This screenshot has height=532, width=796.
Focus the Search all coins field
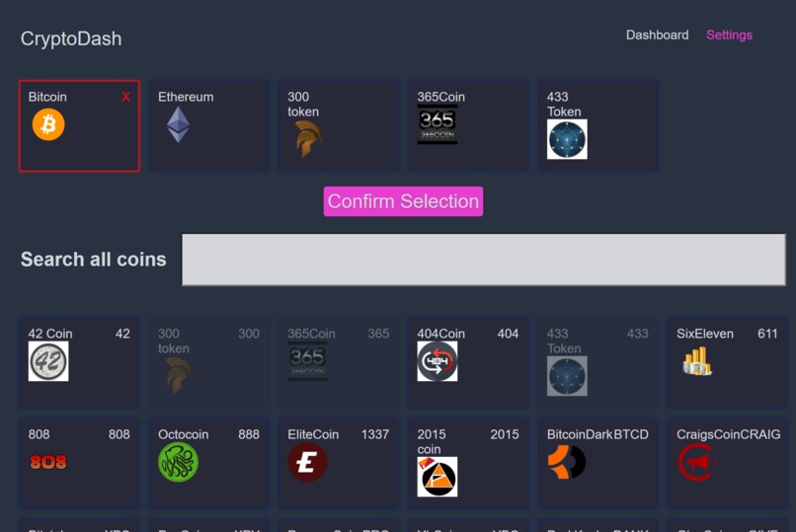coord(483,260)
